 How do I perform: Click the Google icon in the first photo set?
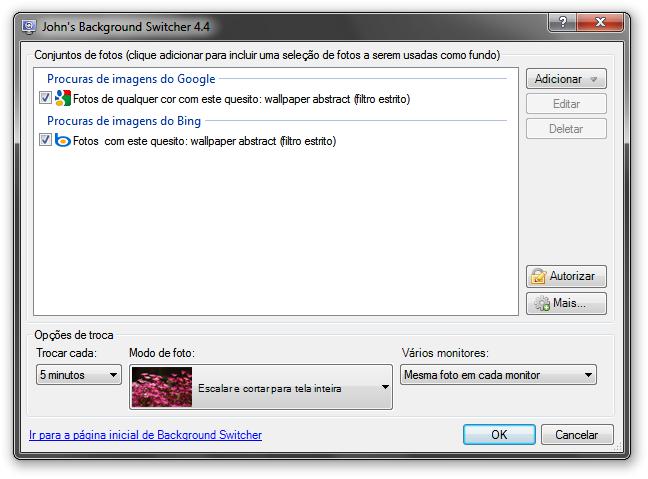tap(63, 98)
